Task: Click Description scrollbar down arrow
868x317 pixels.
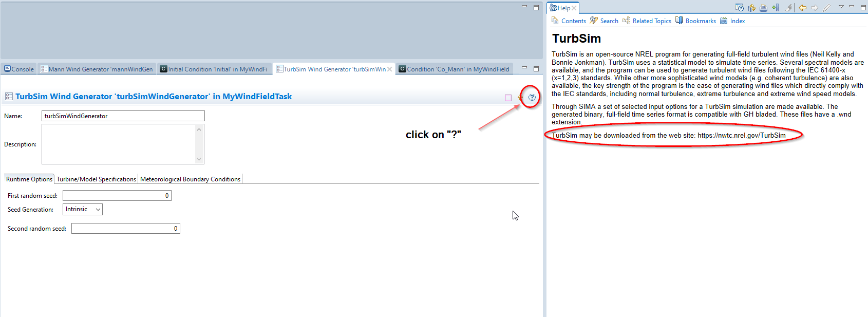Action: pyautogui.click(x=199, y=159)
